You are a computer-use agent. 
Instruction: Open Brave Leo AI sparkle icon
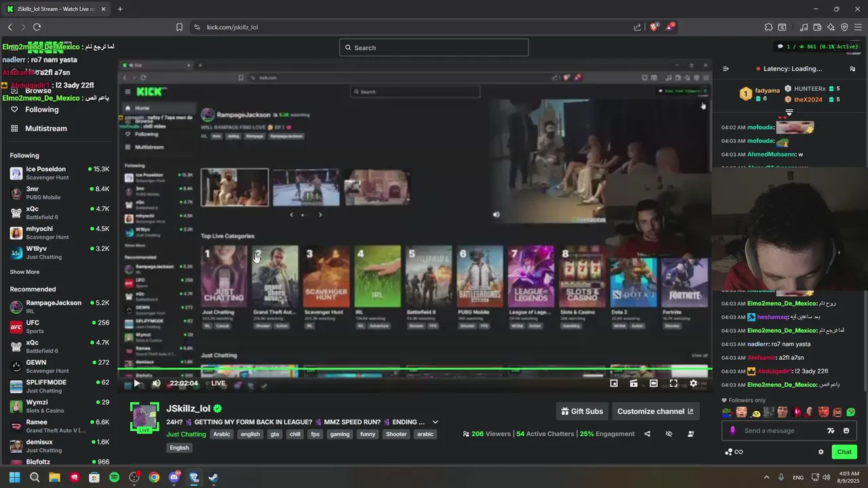click(x=831, y=27)
